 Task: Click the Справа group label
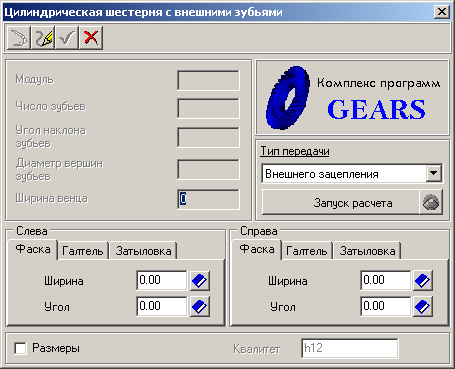click(259, 231)
